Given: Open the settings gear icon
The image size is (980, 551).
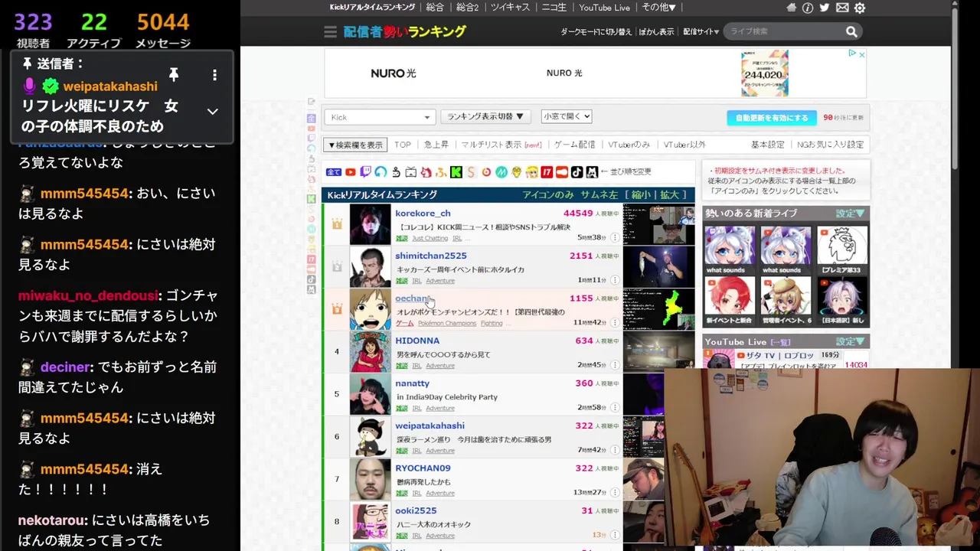Looking at the screenshot, I should 860,8.
